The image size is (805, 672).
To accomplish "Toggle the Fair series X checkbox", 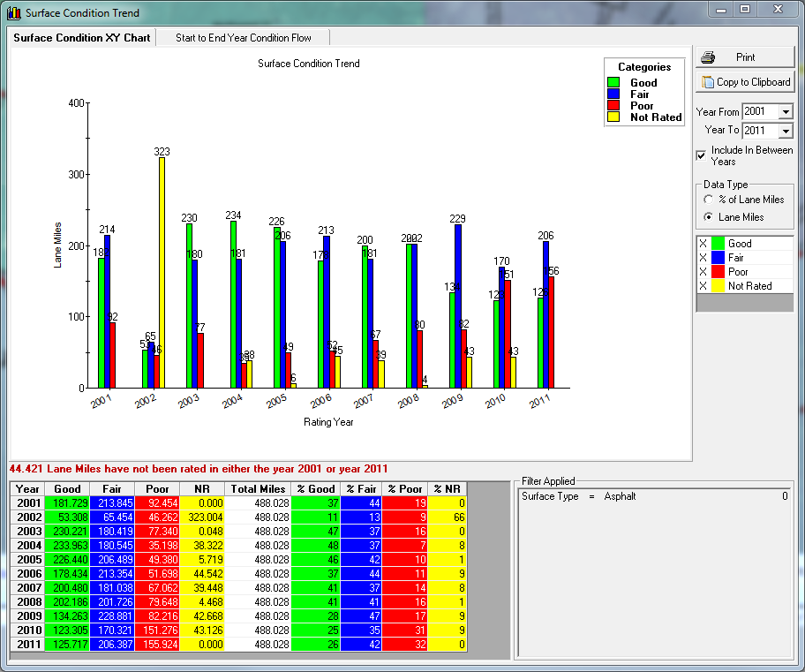I will 703,257.
